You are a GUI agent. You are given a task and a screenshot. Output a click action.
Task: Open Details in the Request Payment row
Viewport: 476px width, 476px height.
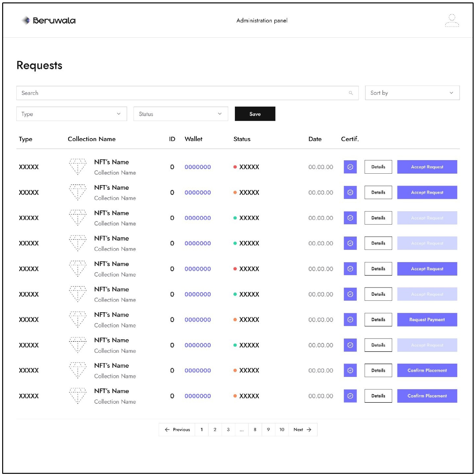point(378,320)
